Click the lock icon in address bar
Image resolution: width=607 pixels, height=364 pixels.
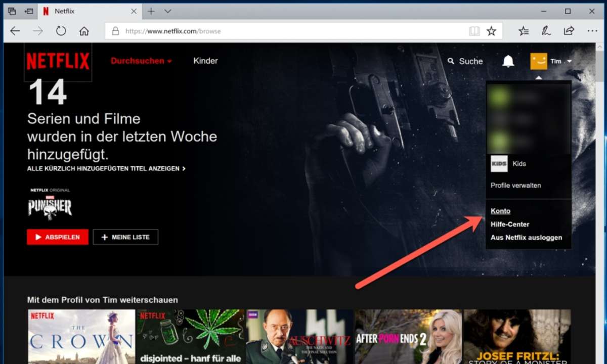point(115,31)
